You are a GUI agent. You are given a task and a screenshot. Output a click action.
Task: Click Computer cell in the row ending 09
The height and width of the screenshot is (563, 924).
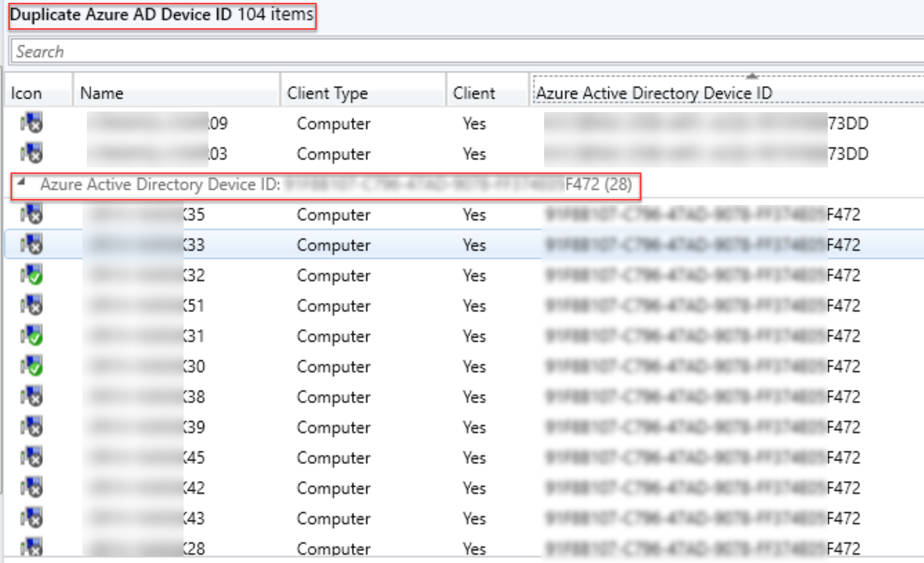(333, 124)
